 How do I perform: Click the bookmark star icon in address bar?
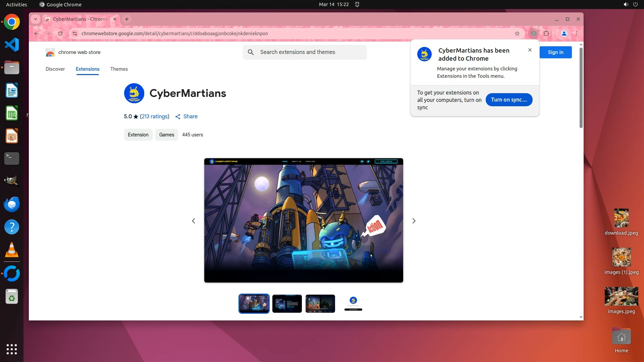(x=517, y=34)
